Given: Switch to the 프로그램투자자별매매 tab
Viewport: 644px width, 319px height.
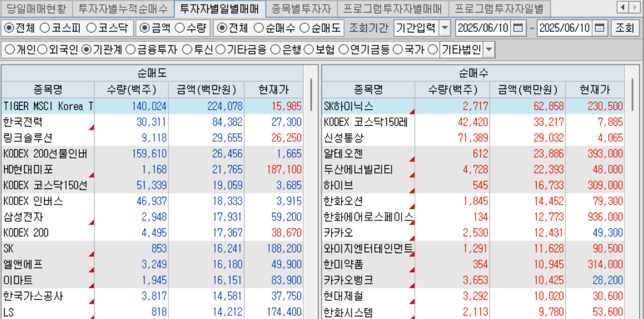Looking at the screenshot, I should [393, 8].
